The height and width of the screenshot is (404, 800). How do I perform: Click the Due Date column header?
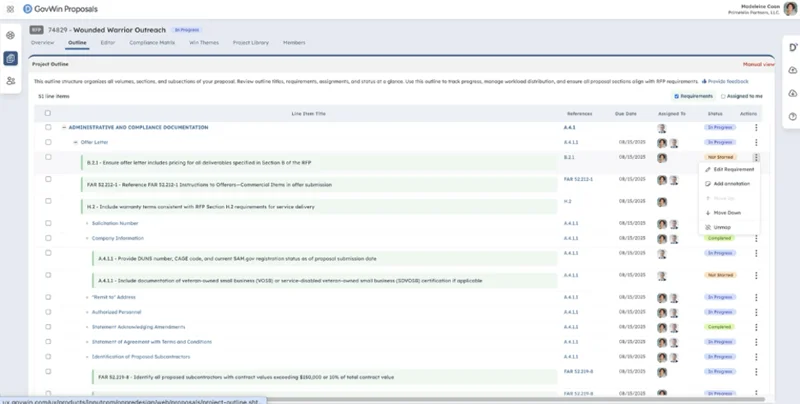pyautogui.click(x=626, y=114)
